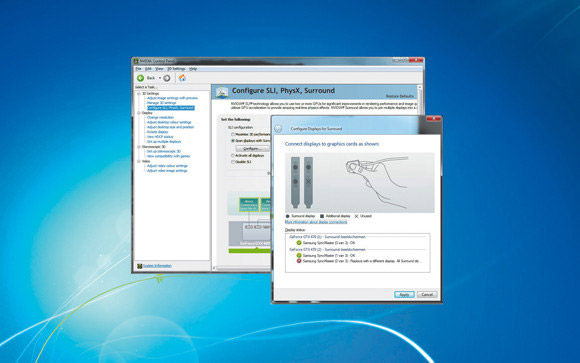Image resolution: width=580 pixels, height=363 pixels.
Task: Select Activate all displays radio button
Action: click(x=233, y=156)
